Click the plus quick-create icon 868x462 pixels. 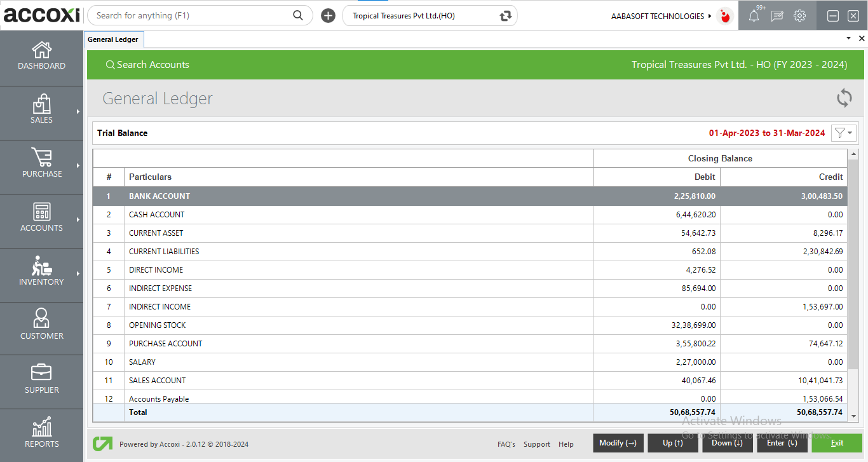coord(328,16)
